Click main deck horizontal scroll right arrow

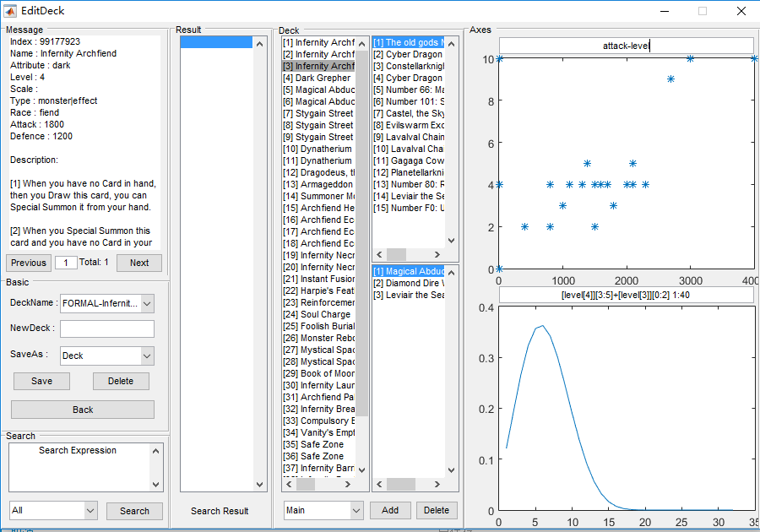point(348,484)
